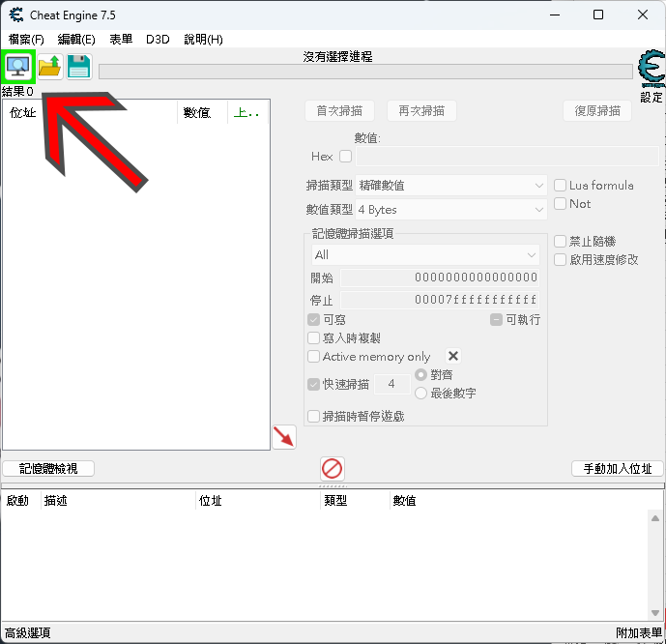The height and width of the screenshot is (644, 666).
Task: Click 復原掃描 button
Action: 597,111
